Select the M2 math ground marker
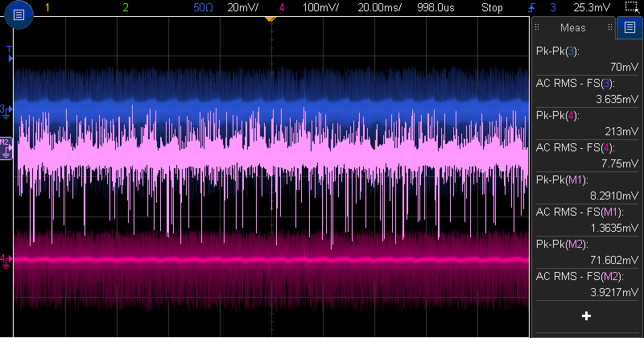Viewport: 644px width, 338px height. coord(6,148)
